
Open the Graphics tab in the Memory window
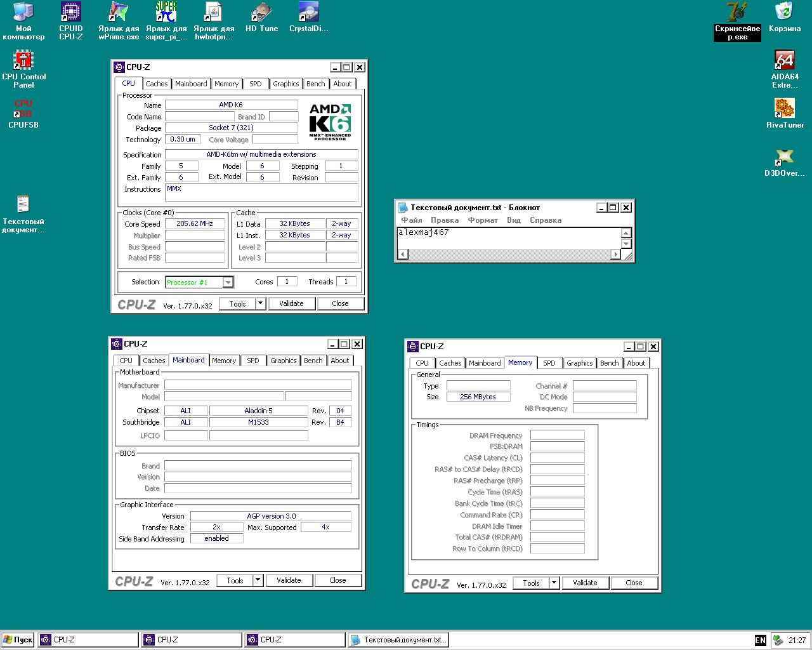579,363
